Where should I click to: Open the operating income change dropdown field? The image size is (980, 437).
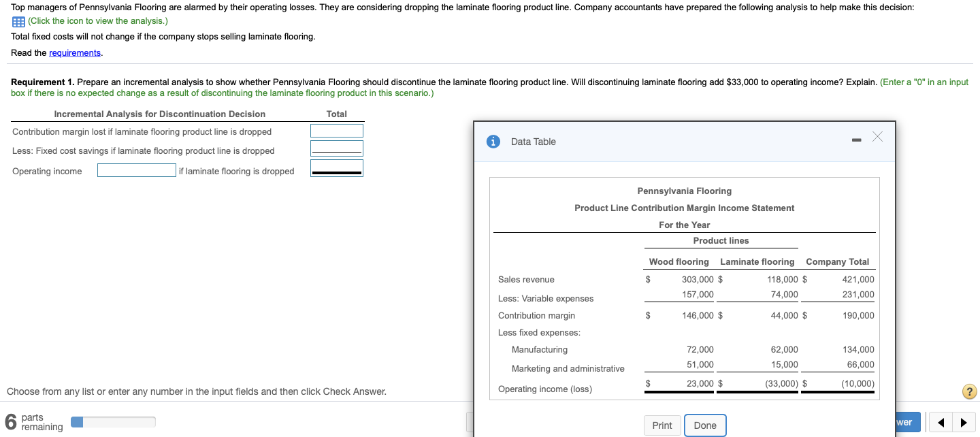click(x=137, y=170)
